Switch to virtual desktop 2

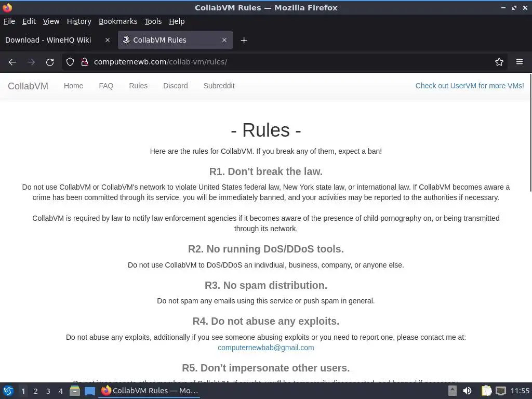pos(36,391)
